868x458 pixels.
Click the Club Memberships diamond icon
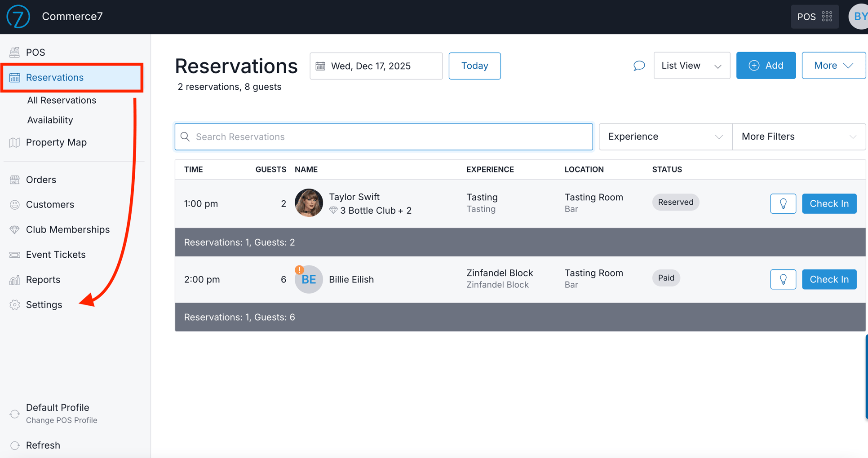coord(15,229)
